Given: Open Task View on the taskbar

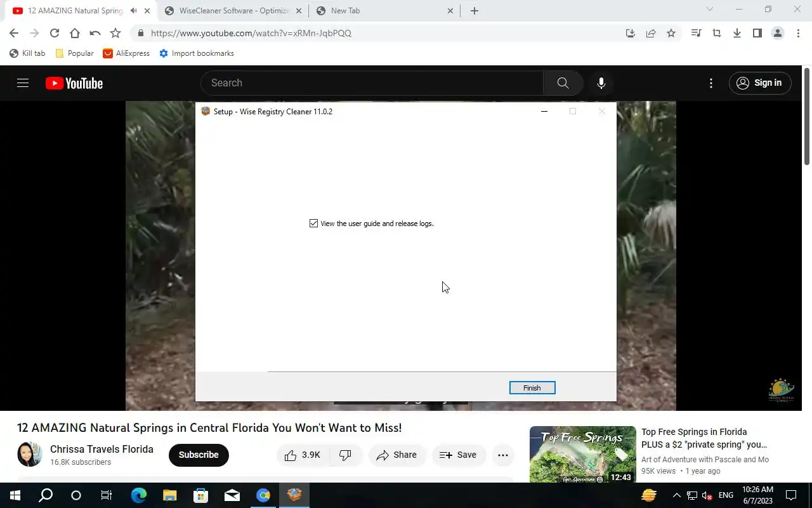Looking at the screenshot, I should coord(107,495).
